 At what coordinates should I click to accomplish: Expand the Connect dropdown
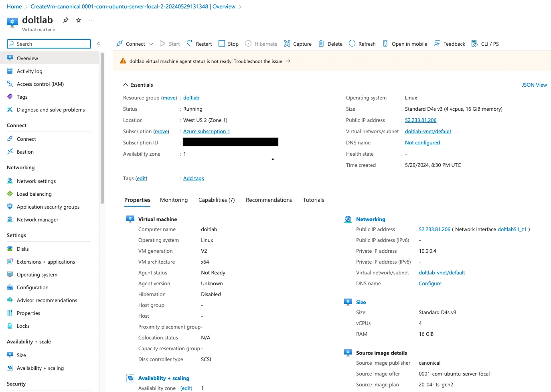click(151, 43)
